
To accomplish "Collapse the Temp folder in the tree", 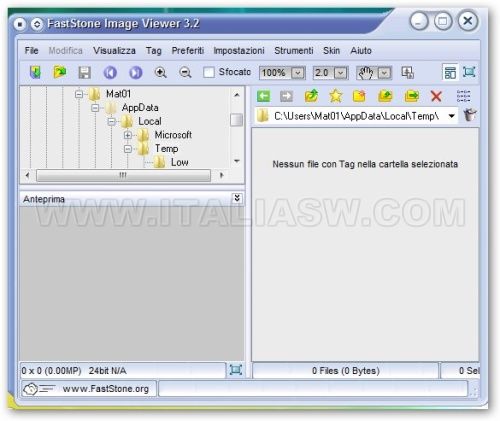I will [x=128, y=149].
